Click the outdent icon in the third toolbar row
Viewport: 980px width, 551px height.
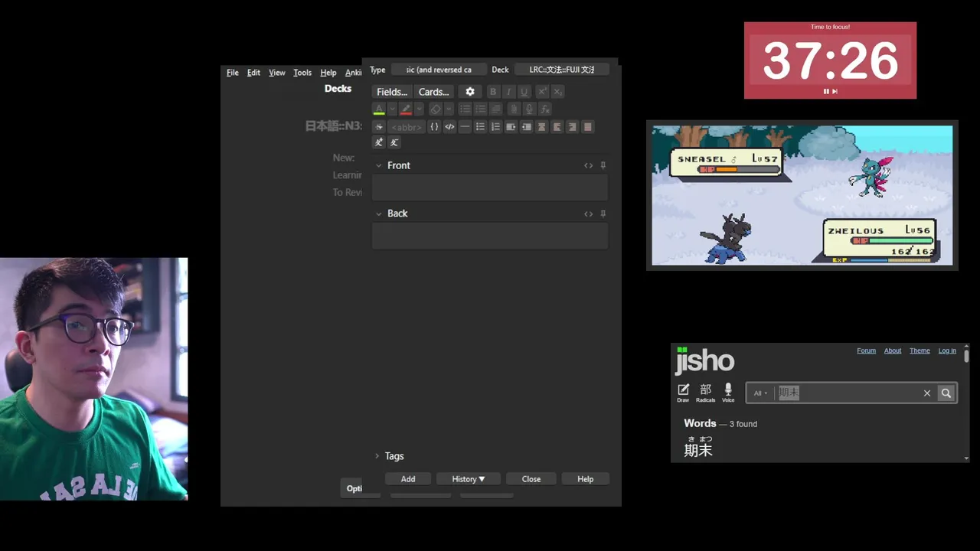(x=526, y=127)
